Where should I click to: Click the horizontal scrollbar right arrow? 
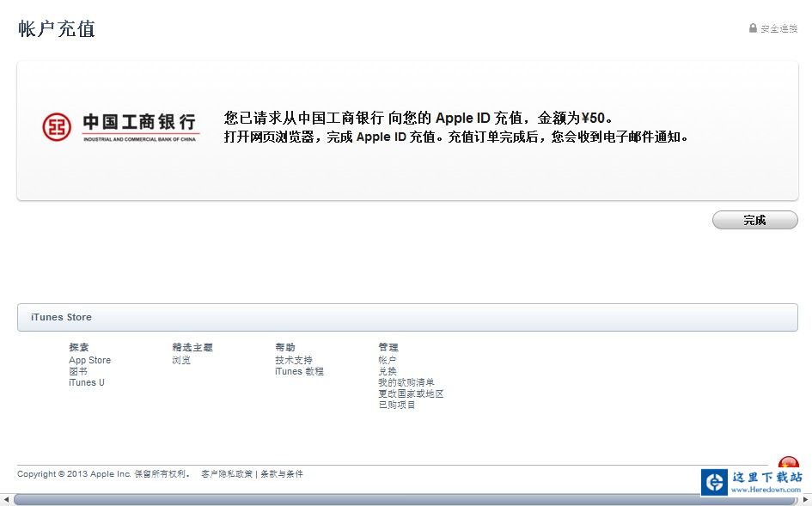click(x=806, y=500)
